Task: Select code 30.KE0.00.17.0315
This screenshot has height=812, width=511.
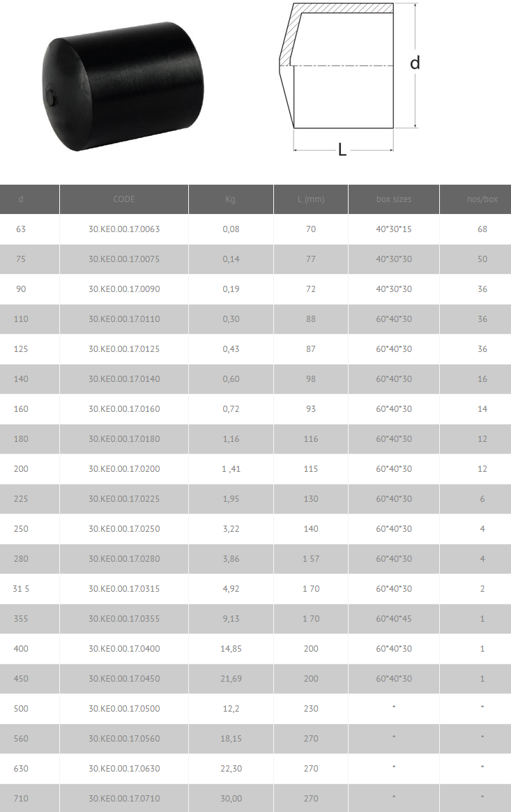Action: [124, 589]
